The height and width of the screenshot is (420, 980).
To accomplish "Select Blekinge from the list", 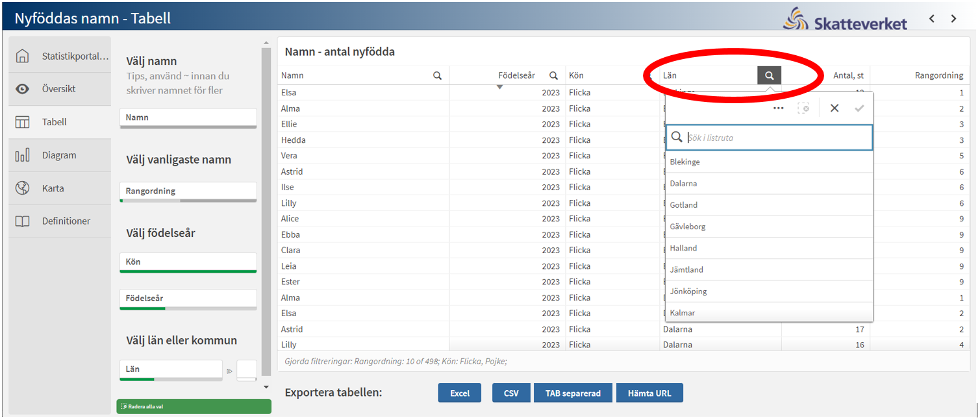I will click(769, 162).
